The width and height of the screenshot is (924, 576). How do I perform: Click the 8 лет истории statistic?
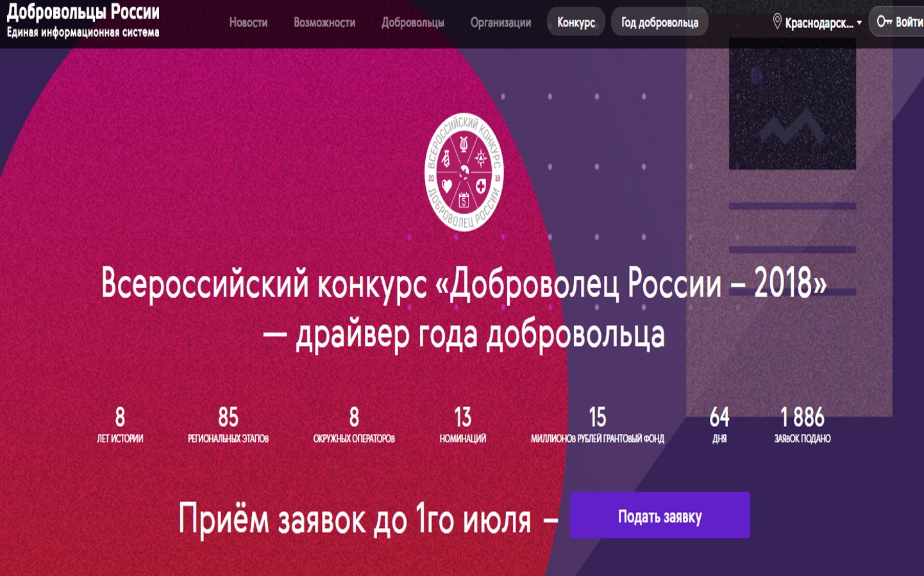point(120,425)
